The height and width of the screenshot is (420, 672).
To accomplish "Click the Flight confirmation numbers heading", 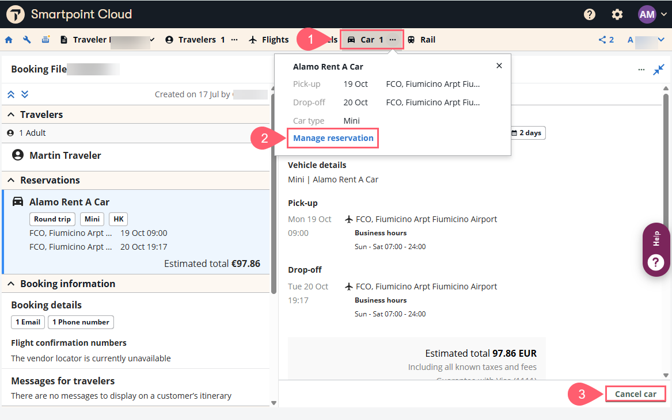I will pyautogui.click(x=69, y=343).
